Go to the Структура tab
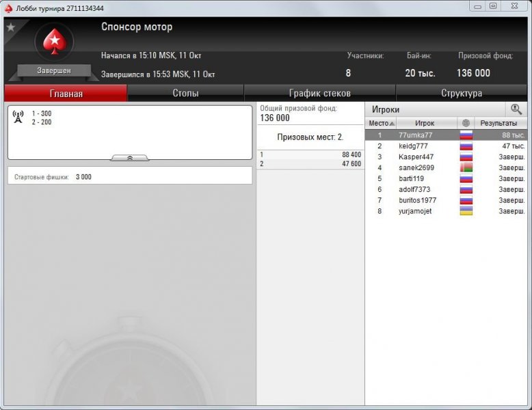Viewport: 532px width, 410px height. coord(461,93)
